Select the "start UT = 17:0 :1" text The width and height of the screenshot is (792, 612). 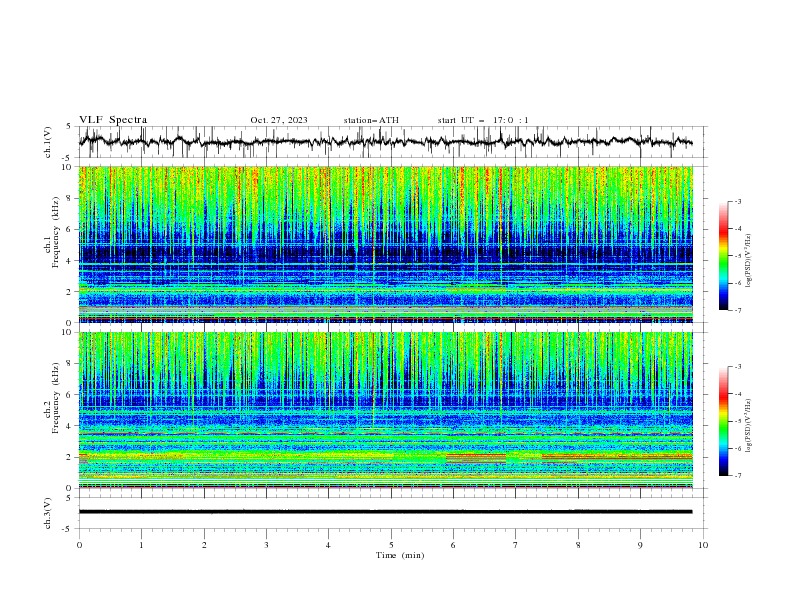[483, 120]
